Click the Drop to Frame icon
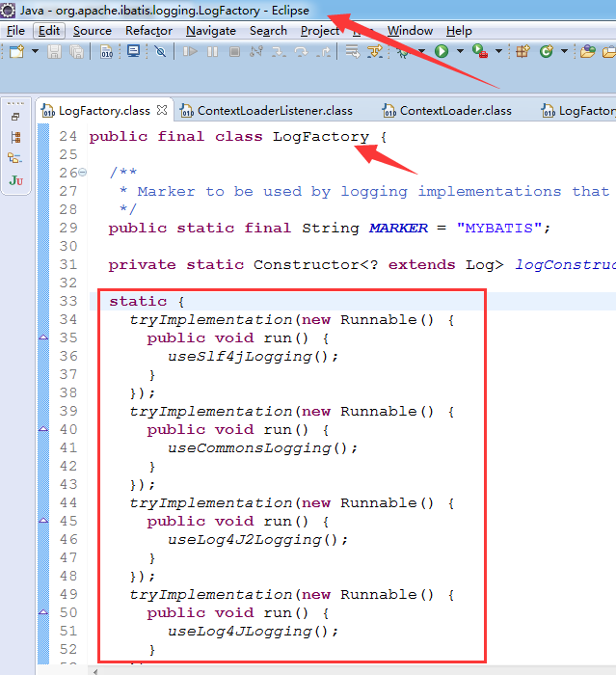 pos(353,52)
